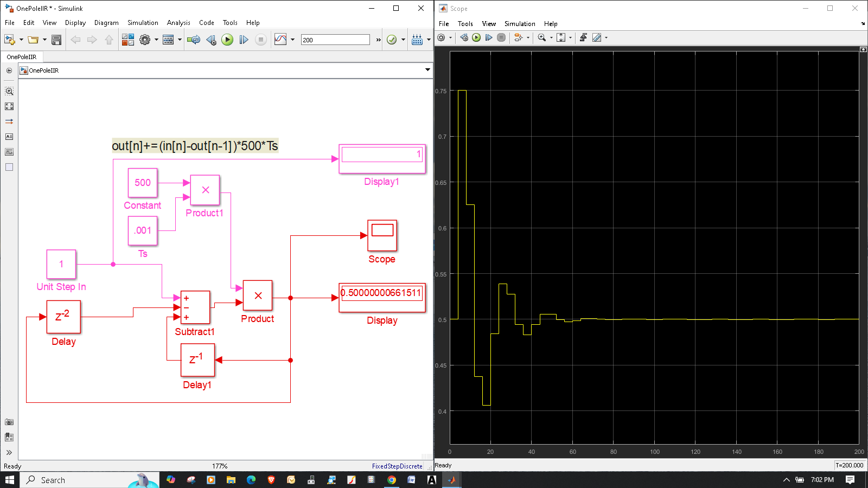Expand hidden toolbar items with double chevron
Screen dimensions: 868x488
click(379, 40)
